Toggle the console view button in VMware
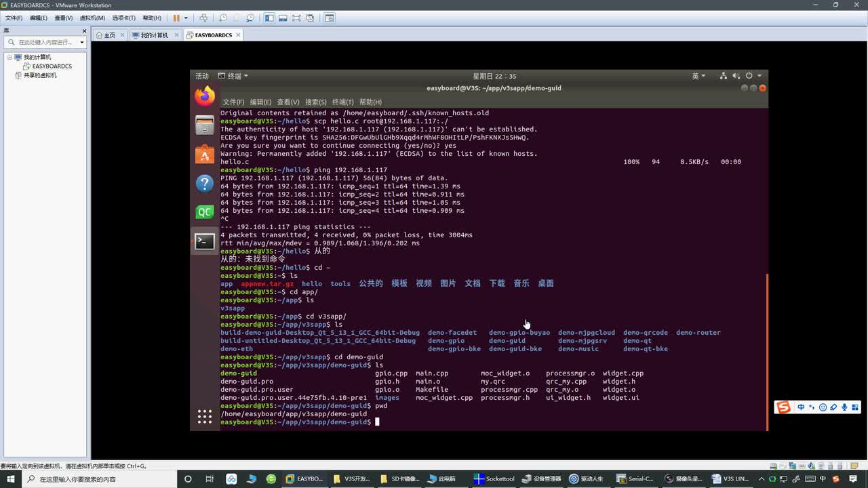Viewport: 868px width, 488px height. coord(330,18)
